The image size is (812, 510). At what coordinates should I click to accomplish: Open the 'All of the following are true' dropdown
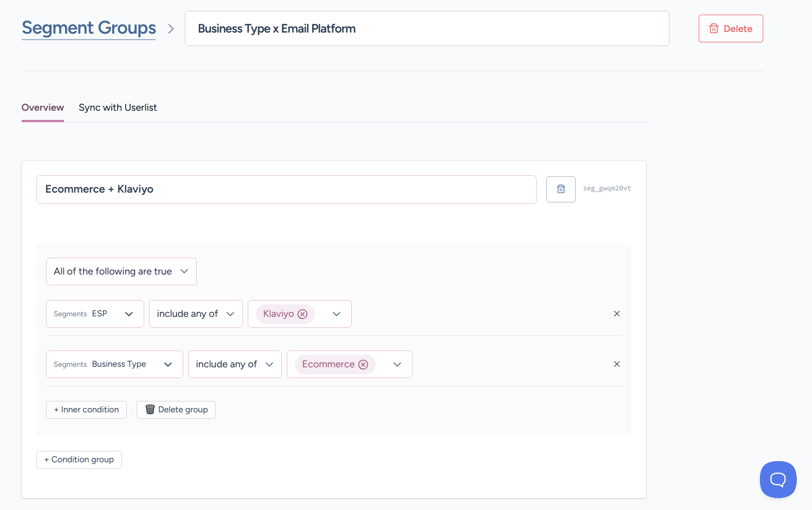point(121,271)
